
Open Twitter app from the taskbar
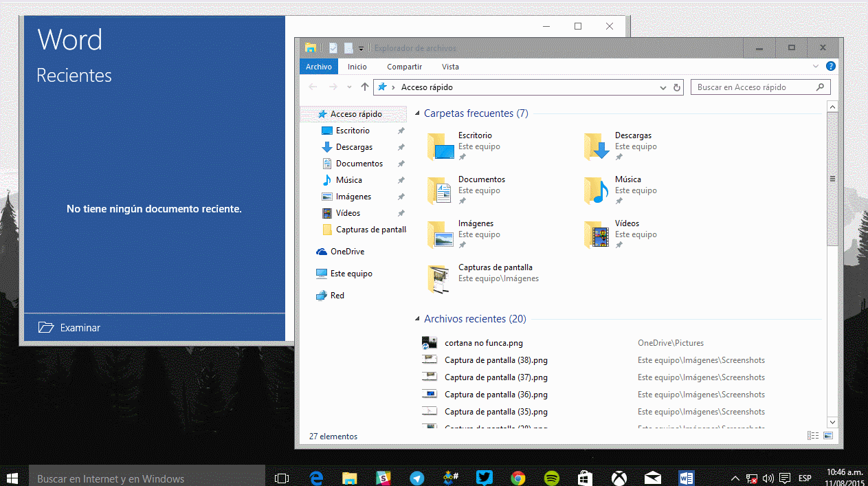tap(484, 478)
